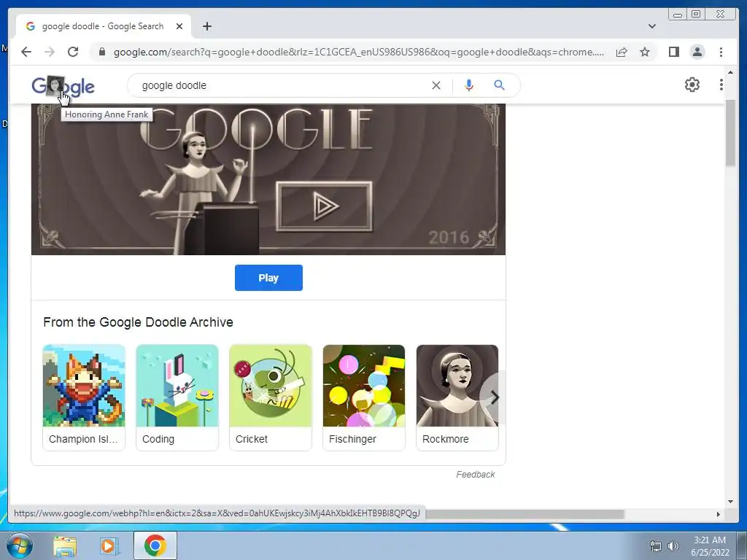This screenshot has height=560, width=747.
Task: Open network status icon in system tray
Action: pyautogui.click(x=656, y=546)
